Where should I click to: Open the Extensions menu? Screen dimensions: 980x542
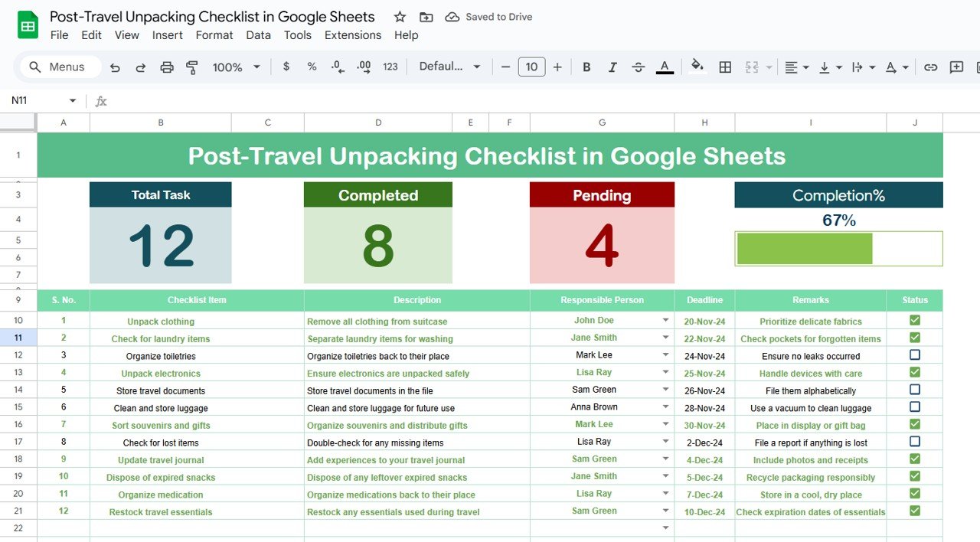coord(353,35)
